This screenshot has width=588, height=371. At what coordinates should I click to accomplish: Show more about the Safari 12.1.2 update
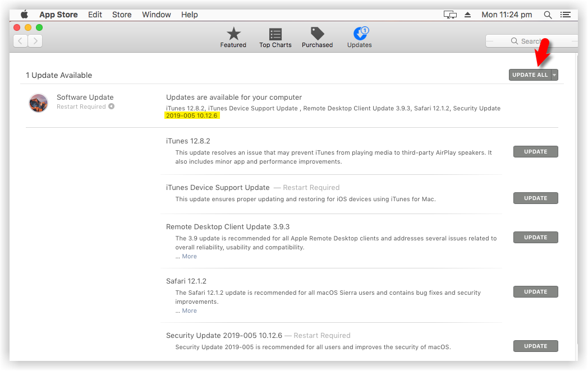pos(190,310)
